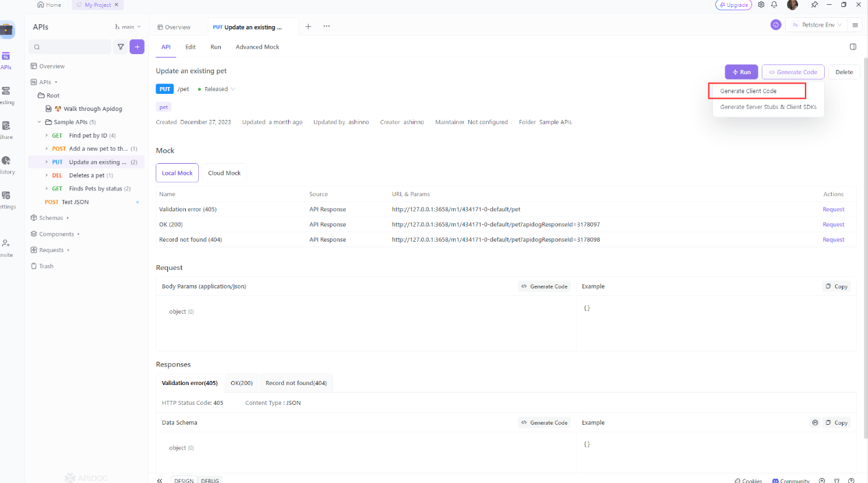Open the main branch dropdown
868x483 pixels.
point(128,27)
